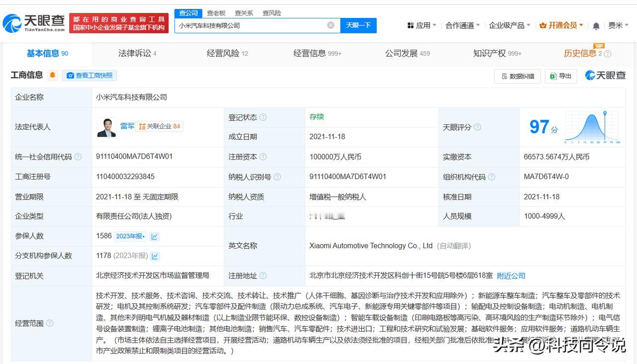Image resolution: width=637 pixels, height=364 pixels.
Task: Click the company name search field
Action: point(257,25)
